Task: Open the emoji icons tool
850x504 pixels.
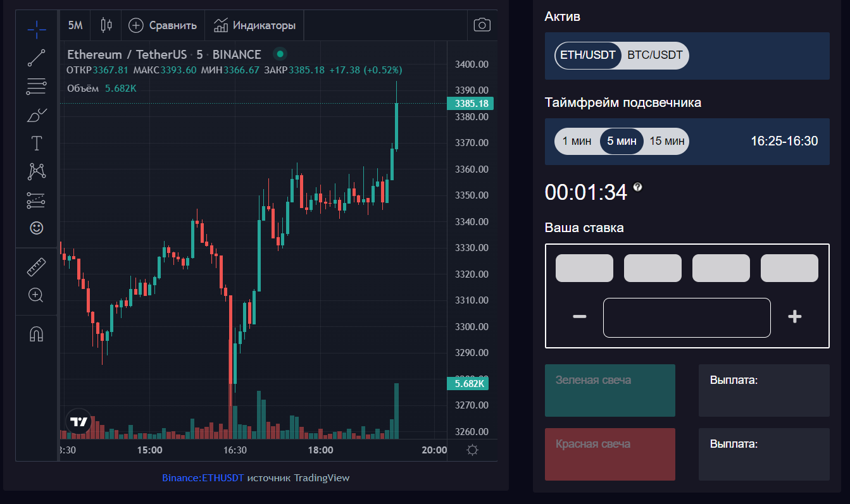Action: pyautogui.click(x=37, y=228)
